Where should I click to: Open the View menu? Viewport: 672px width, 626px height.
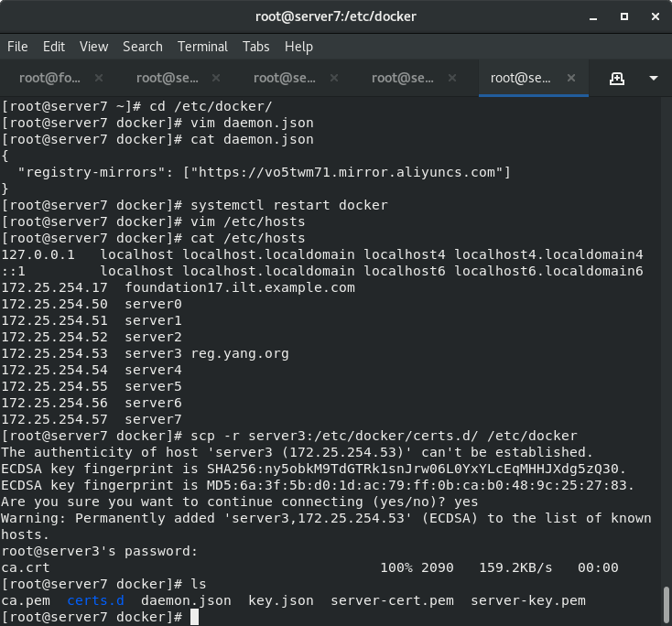94,47
